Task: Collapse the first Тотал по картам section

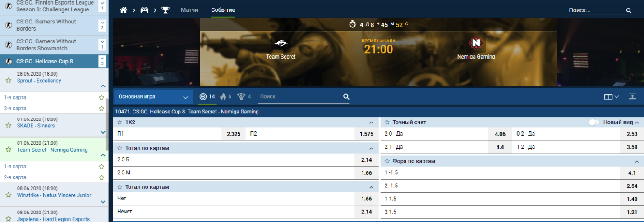Action: (x=371, y=148)
